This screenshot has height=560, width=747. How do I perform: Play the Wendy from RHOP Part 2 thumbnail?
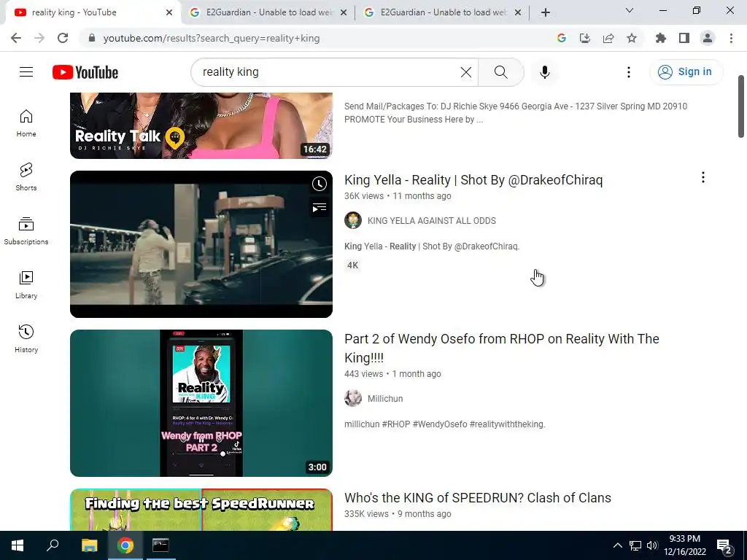pyautogui.click(x=201, y=402)
